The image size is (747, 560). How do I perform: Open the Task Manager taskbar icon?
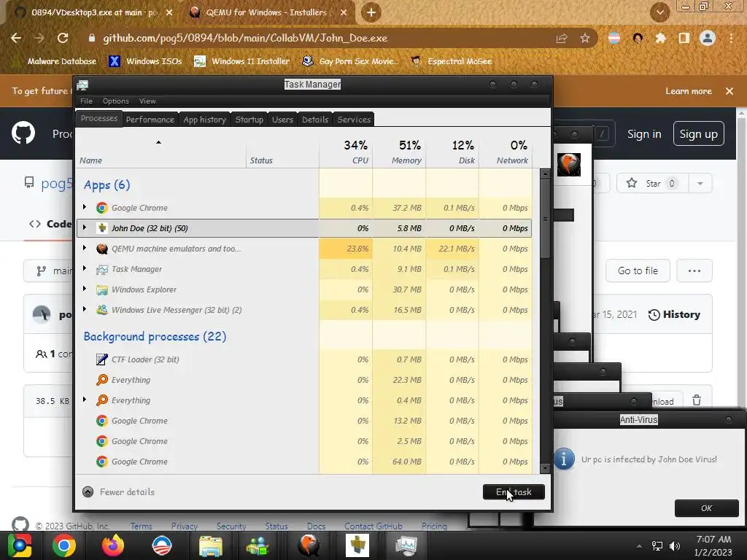tap(406, 545)
